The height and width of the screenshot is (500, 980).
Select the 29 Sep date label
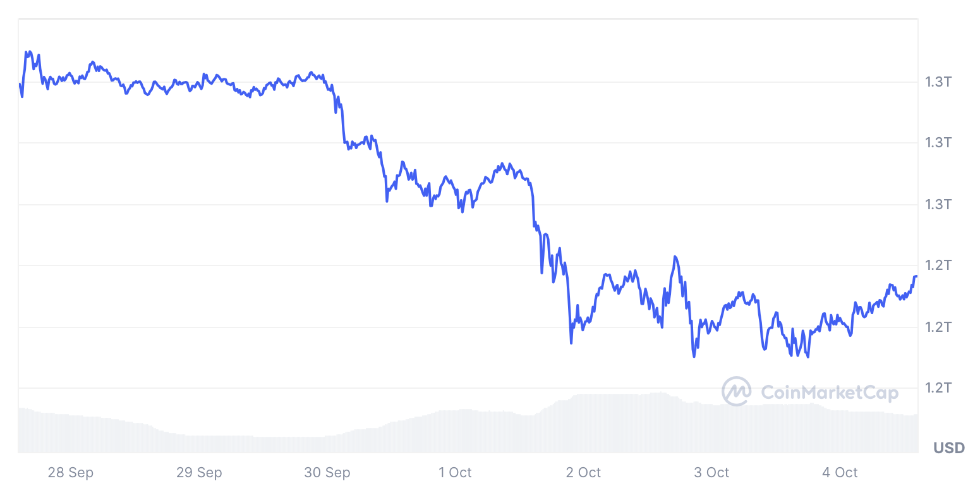(199, 472)
